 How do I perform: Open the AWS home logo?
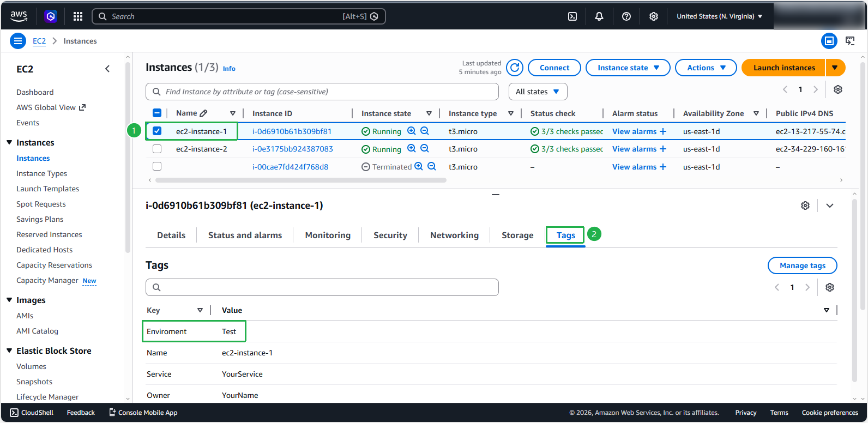point(19,16)
